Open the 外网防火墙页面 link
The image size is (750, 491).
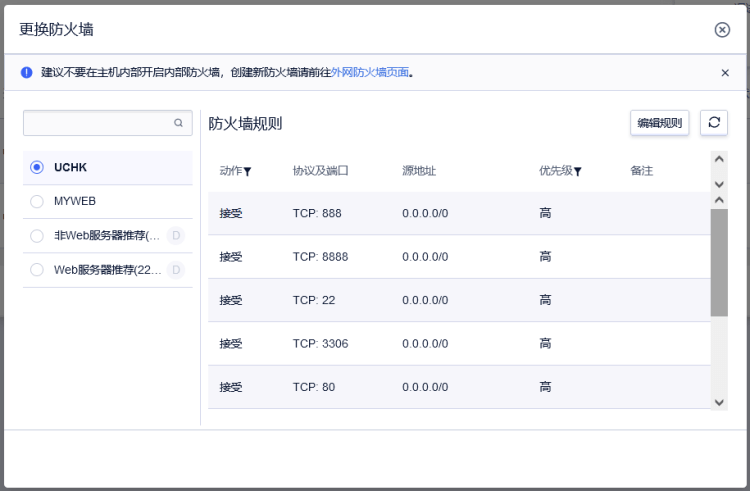[370, 72]
